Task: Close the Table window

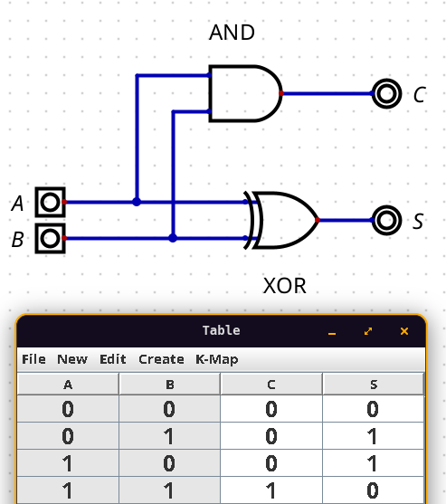Action: pos(404,331)
